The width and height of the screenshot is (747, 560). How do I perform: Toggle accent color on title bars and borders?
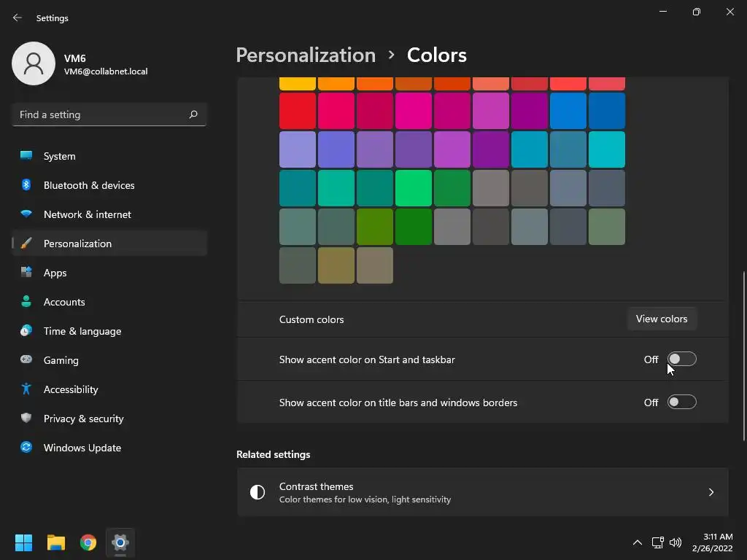(681, 402)
